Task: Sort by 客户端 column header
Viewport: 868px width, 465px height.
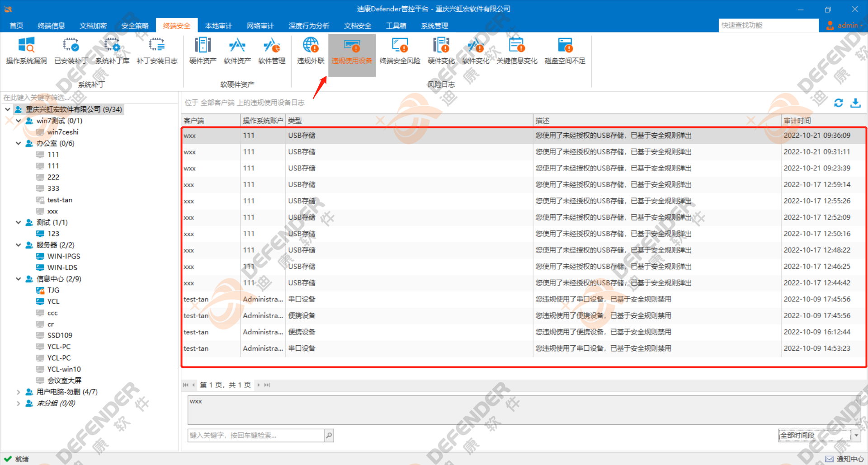Action: [x=211, y=121]
